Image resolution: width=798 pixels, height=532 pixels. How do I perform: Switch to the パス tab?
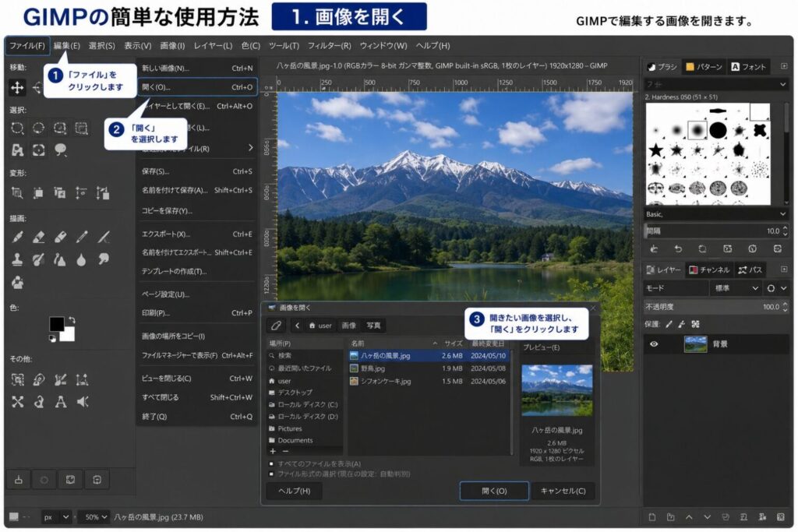tap(750, 270)
